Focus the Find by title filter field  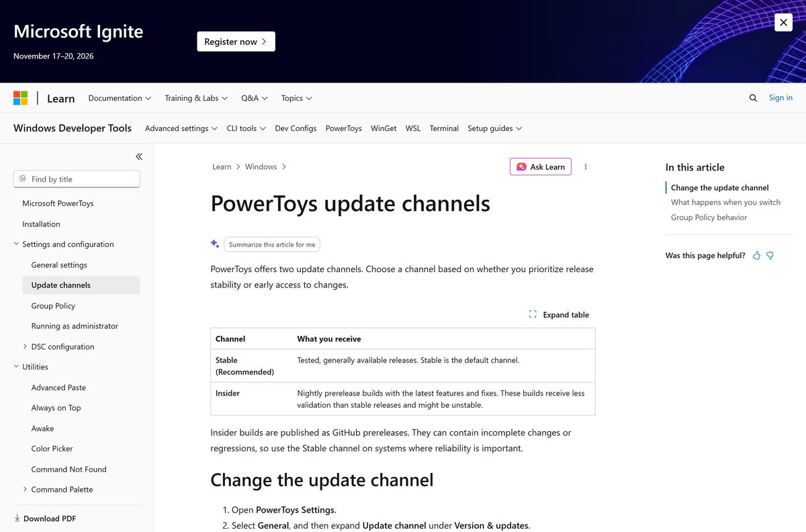pyautogui.click(x=77, y=179)
